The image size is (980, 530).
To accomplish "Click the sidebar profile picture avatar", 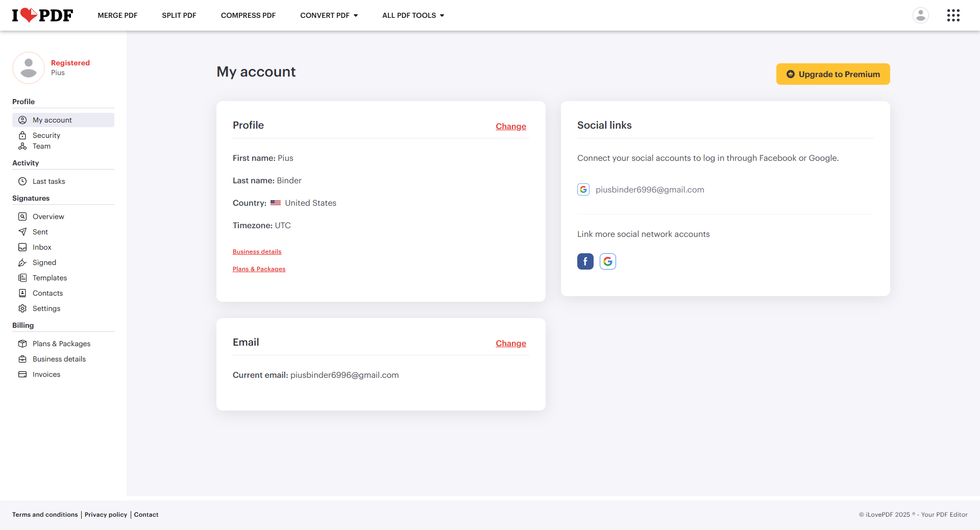I will point(29,68).
